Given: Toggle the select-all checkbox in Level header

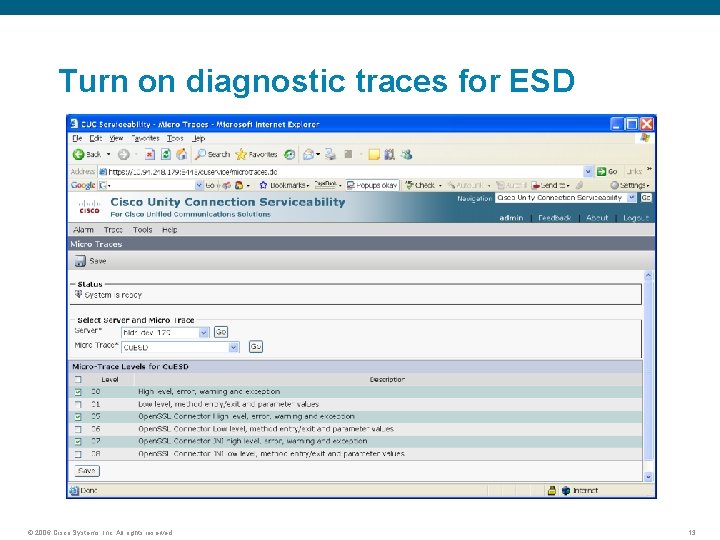Looking at the screenshot, I should [78, 380].
